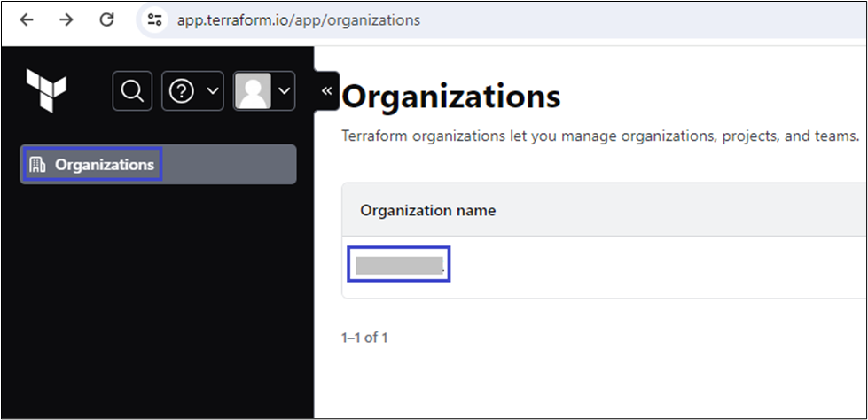Go back with browser back arrow
868x420 pixels.
pyautogui.click(x=26, y=19)
